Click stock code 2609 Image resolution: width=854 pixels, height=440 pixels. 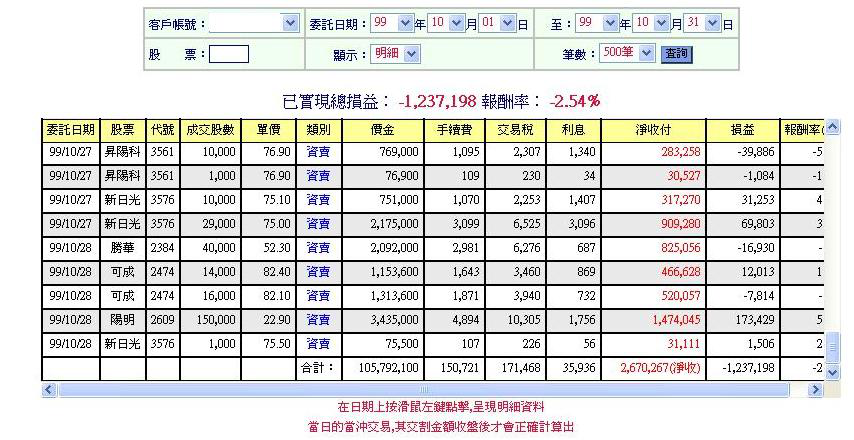pyautogui.click(x=162, y=320)
